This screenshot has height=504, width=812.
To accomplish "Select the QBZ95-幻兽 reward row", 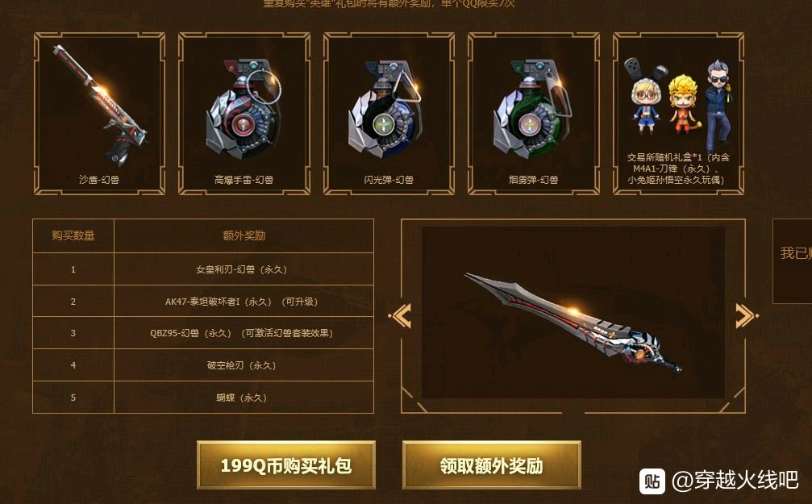I will pyautogui.click(x=203, y=333).
